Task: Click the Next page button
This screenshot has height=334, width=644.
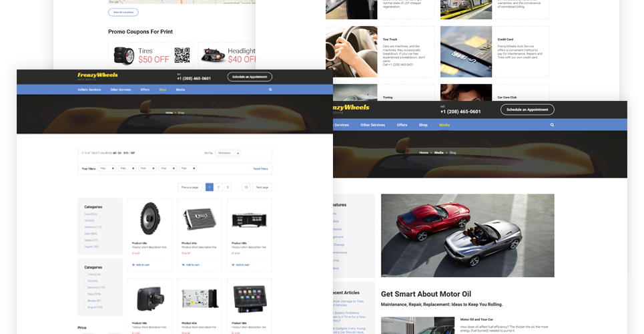Action: 262,187
